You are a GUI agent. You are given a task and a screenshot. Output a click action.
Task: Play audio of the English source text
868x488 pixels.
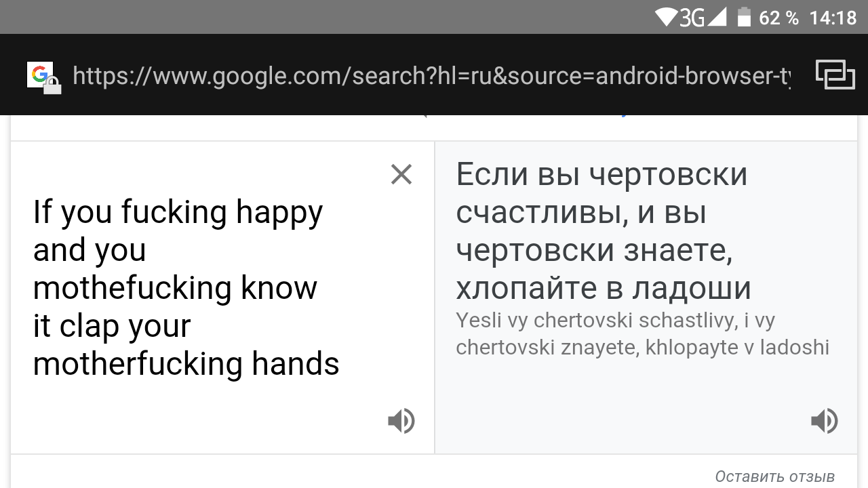(401, 421)
